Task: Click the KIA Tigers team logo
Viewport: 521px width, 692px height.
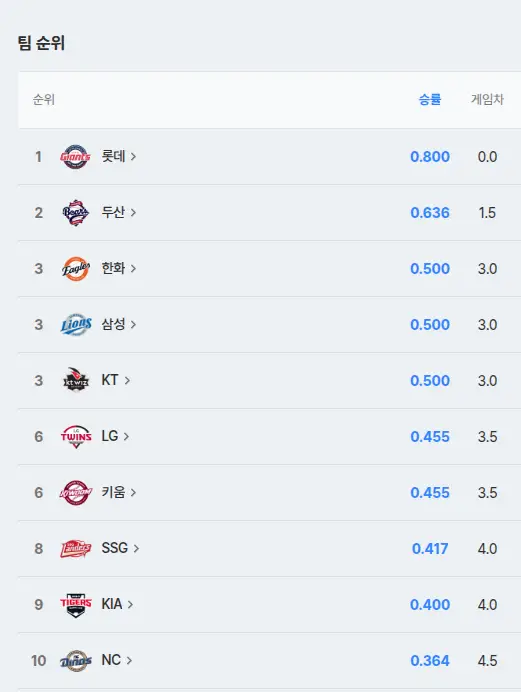Action: pos(76,605)
